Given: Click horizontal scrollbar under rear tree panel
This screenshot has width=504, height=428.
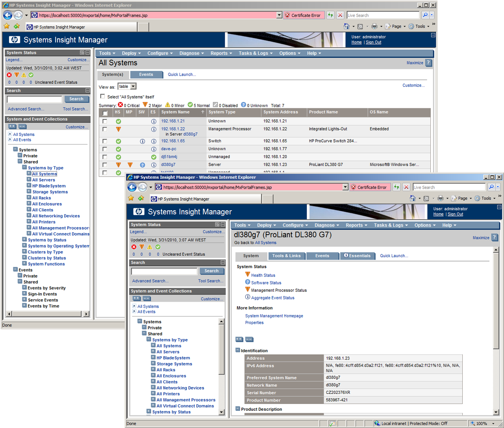Looking at the screenshot, I should click(x=48, y=314).
